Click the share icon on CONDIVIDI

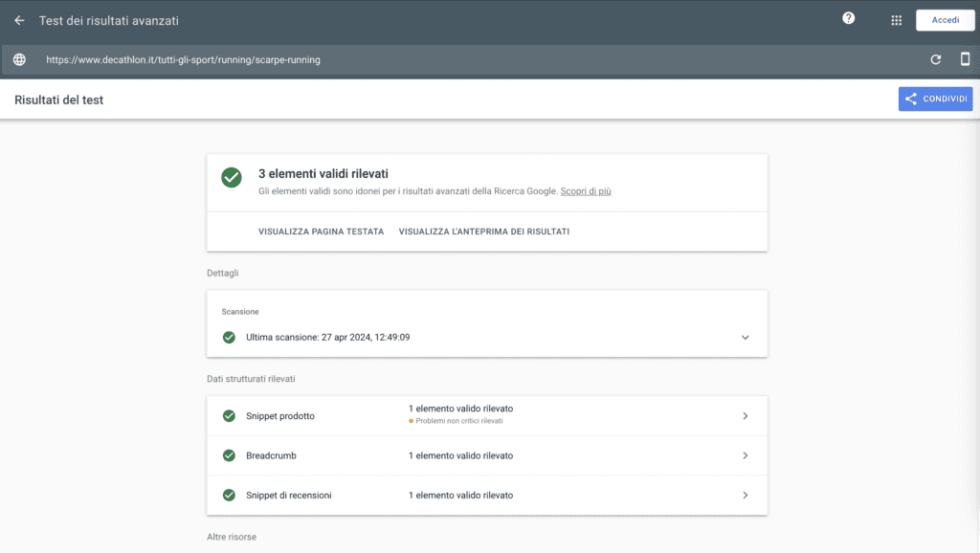(x=911, y=99)
